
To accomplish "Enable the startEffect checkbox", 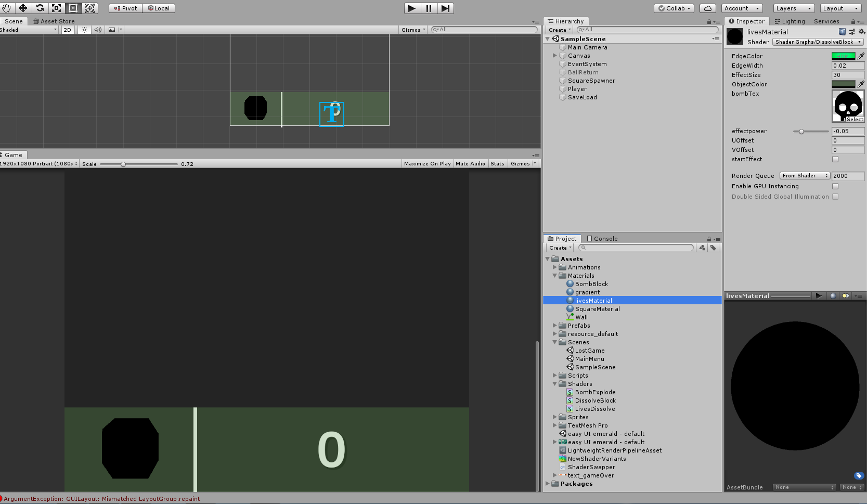I will tap(835, 159).
